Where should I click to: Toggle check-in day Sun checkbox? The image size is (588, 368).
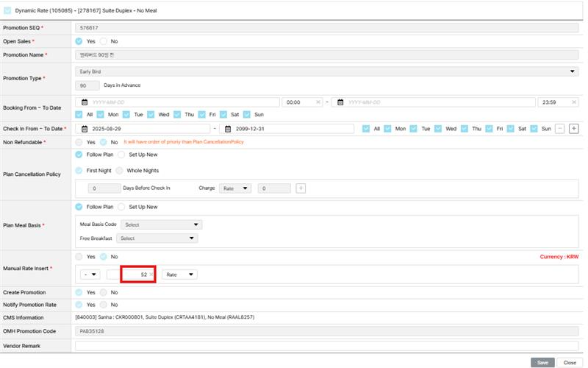[534, 129]
